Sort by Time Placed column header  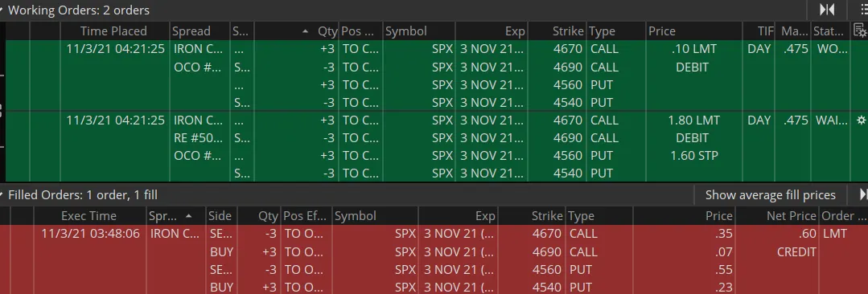114,31
